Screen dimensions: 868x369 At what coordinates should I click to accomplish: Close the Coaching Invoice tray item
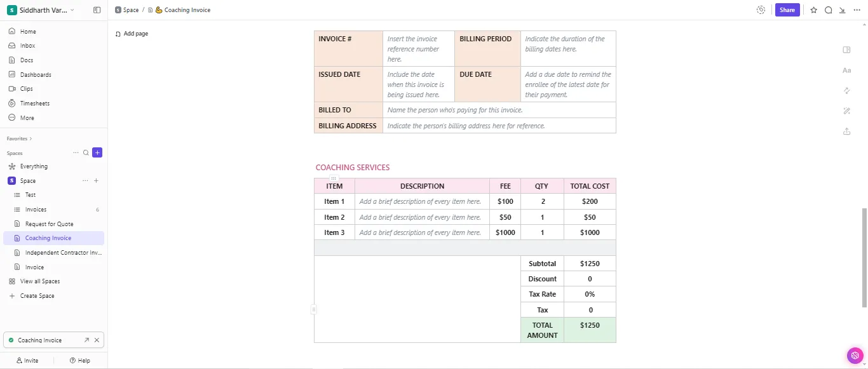pos(97,340)
